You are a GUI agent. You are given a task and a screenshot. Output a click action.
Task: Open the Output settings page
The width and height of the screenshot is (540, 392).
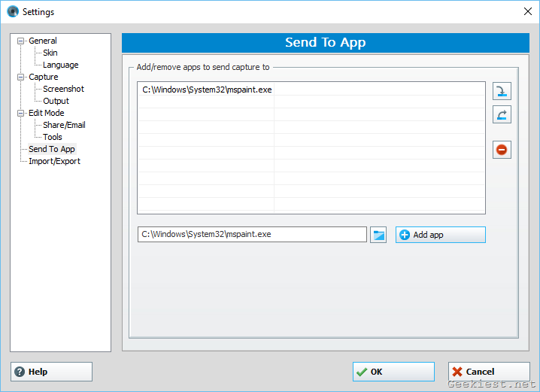(x=56, y=101)
